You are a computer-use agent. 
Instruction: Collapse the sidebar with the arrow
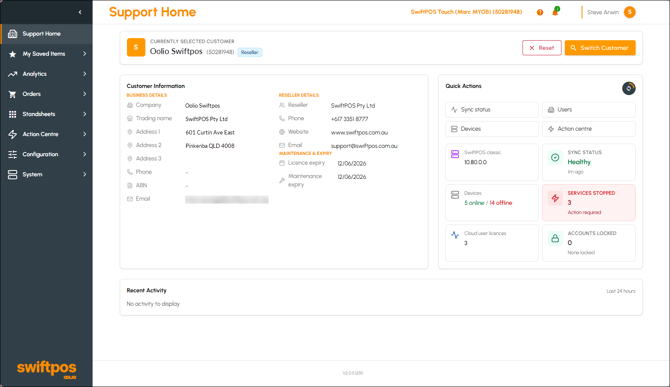80,12
